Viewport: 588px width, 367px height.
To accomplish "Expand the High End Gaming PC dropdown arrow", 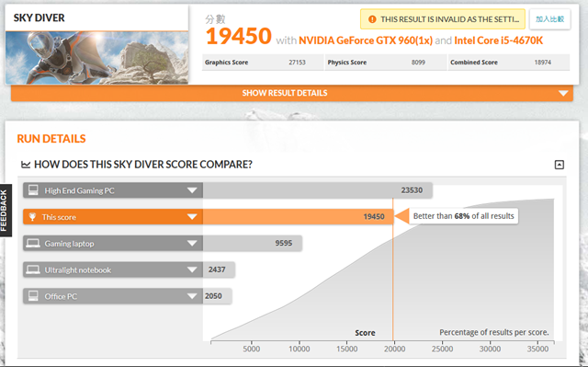I will pyautogui.click(x=192, y=190).
